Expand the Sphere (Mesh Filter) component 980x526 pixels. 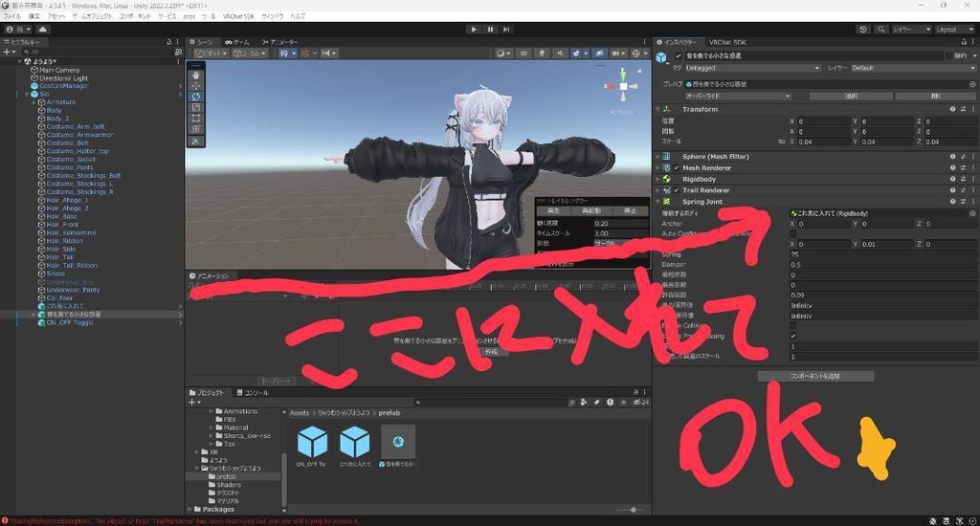657,157
